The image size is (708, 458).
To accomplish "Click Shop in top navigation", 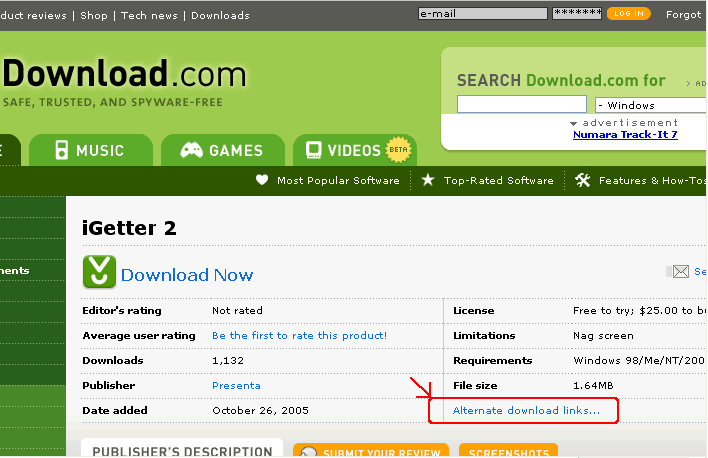I will [x=94, y=15].
